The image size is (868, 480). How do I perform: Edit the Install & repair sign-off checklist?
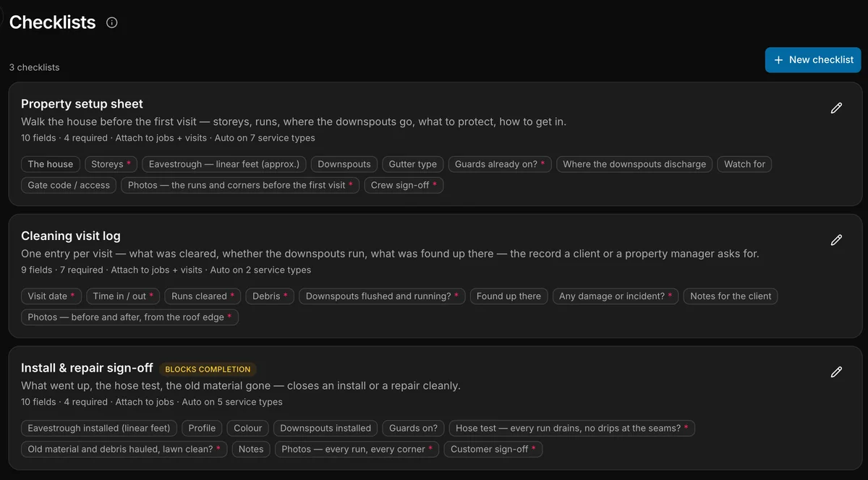[836, 372]
